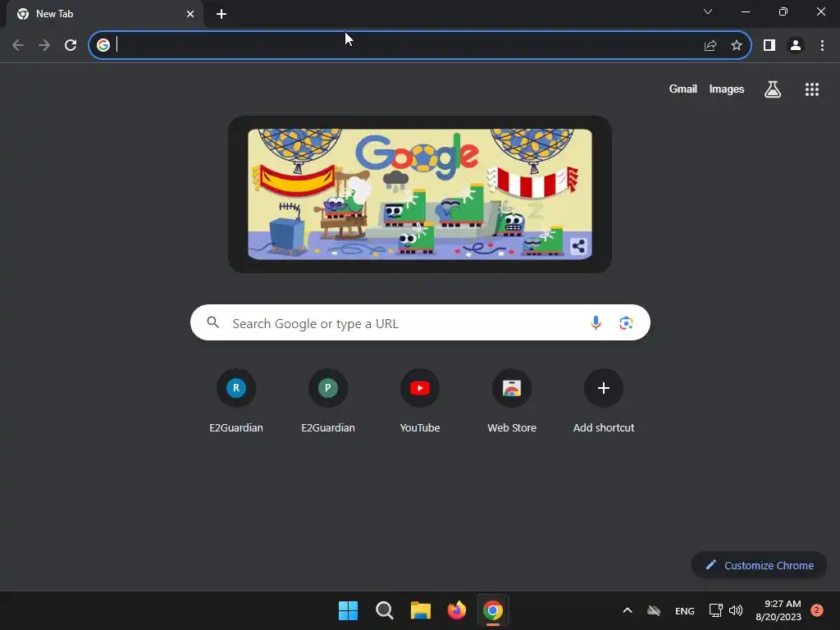The width and height of the screenshot is (840, 630).
Task: Open Chrome three-dot menu
Action: [822, 45]
